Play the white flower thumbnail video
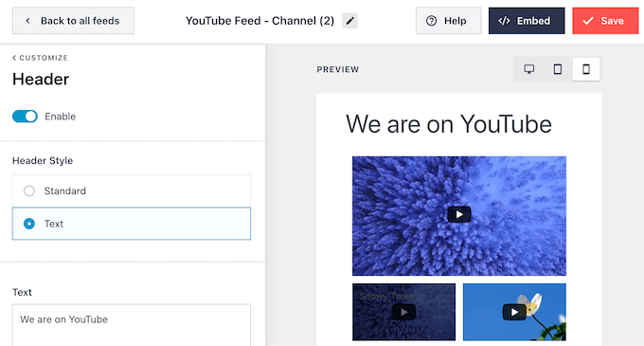Viewport: 644px width, 346px height. click(x=514, y=312)
